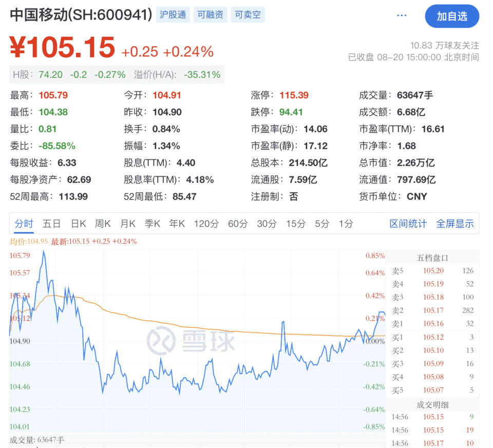Click the 最低 value 104.38
The image size is (493, 448).
[x=53, y=112]
